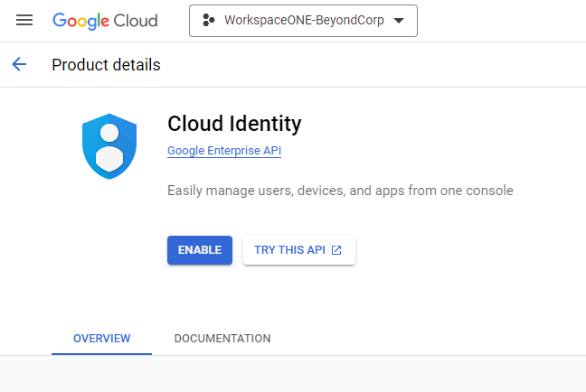Switch to the OVERVIEW tab
This screenshot has width=586, height=392.
tap(101, 339)
